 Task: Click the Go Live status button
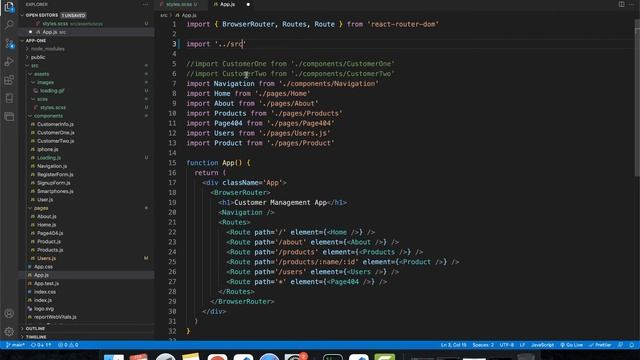[571, 345]
